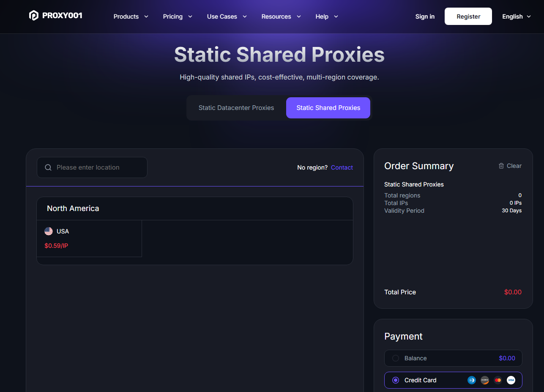Expand the Use Cases menu chevron
Screen dimensions: 544x392
click(x=245, y=16)
